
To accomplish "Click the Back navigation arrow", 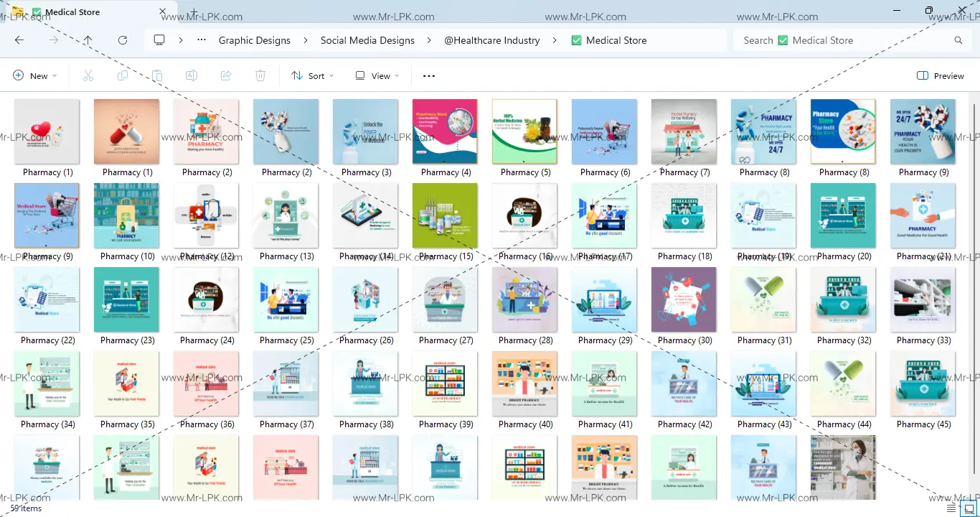I will (19, 40).
